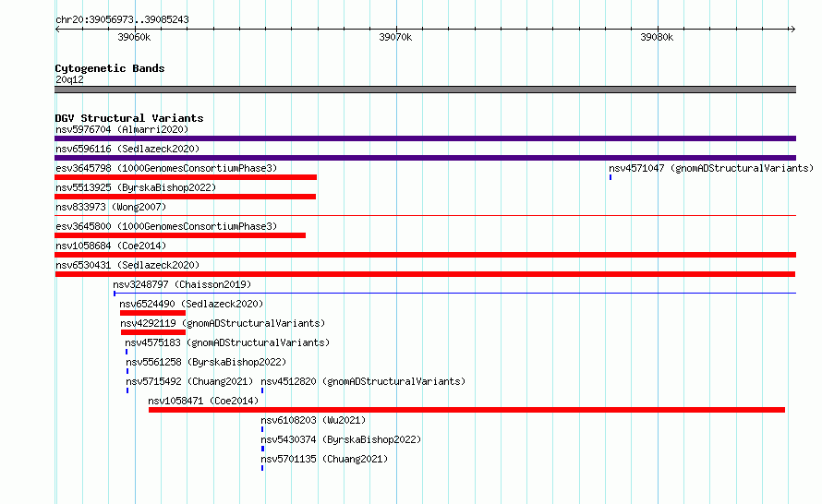Image resolution: width=822 pixels, height=504 pixels.
Task: Open nsv1058471 (Coe2014) variant label
Action: pyautogui.click(x=203, y=401)
